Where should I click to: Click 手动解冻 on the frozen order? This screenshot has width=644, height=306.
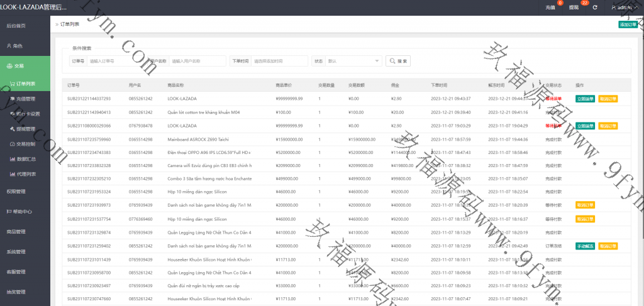585,246
